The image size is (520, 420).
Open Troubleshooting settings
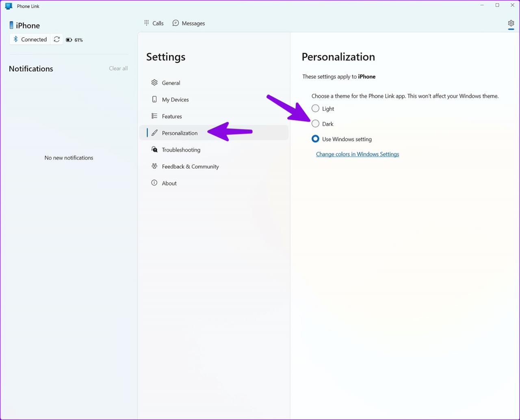(214, 150)
